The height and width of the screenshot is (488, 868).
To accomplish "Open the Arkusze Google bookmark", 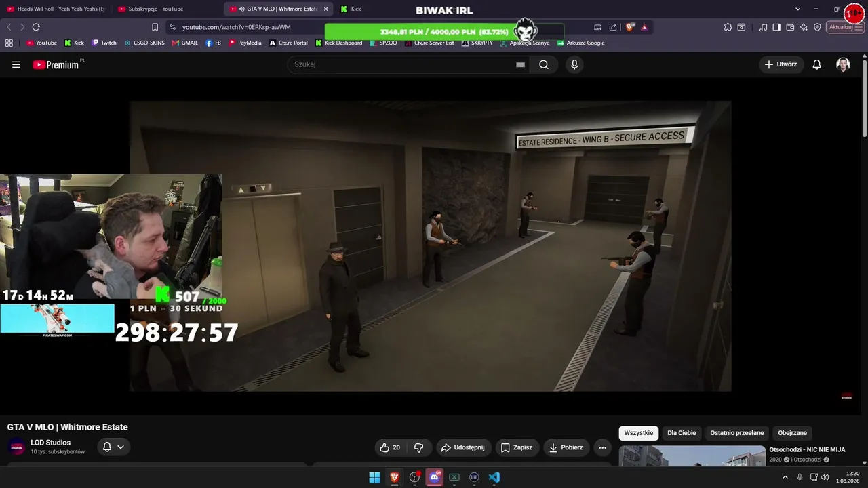I will 580,43.
